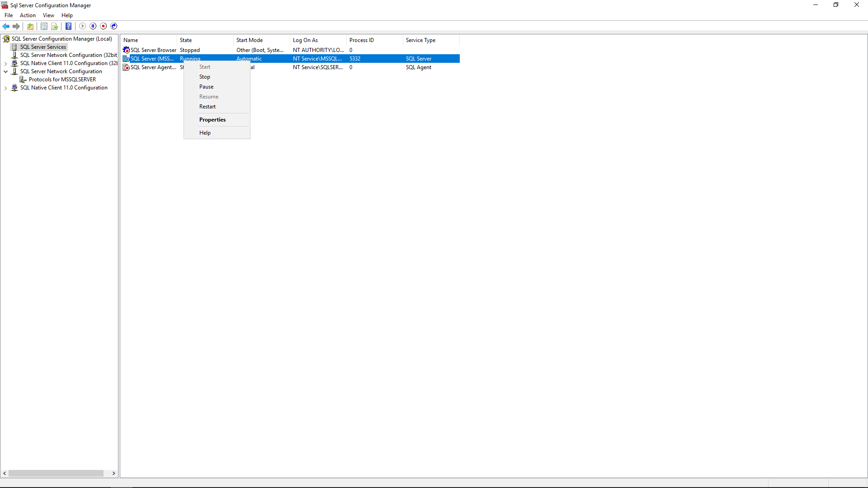Screen dimensions: 868x488
Task: Click the Back arrow toolbar icon
Action: (x=6, y=26)
